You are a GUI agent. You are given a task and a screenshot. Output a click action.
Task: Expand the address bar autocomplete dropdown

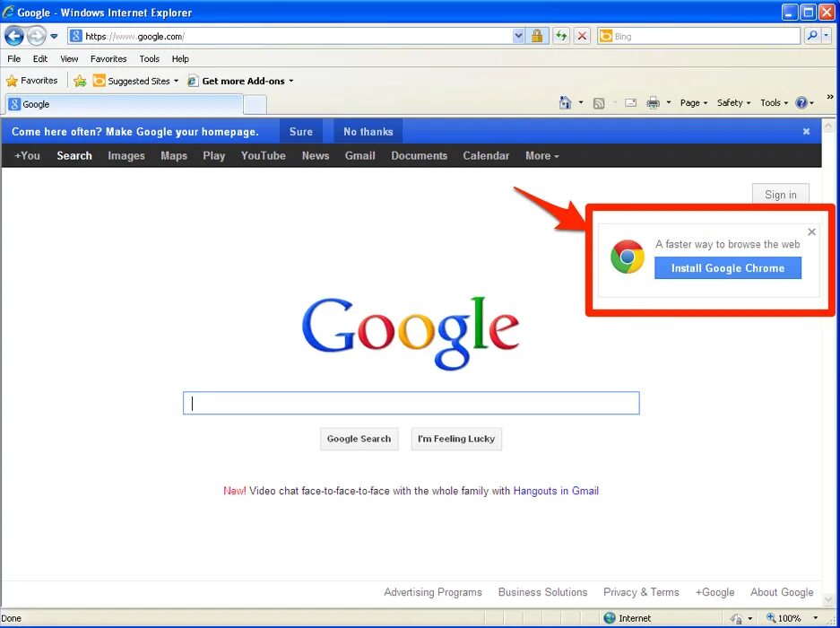click(518, 37)
